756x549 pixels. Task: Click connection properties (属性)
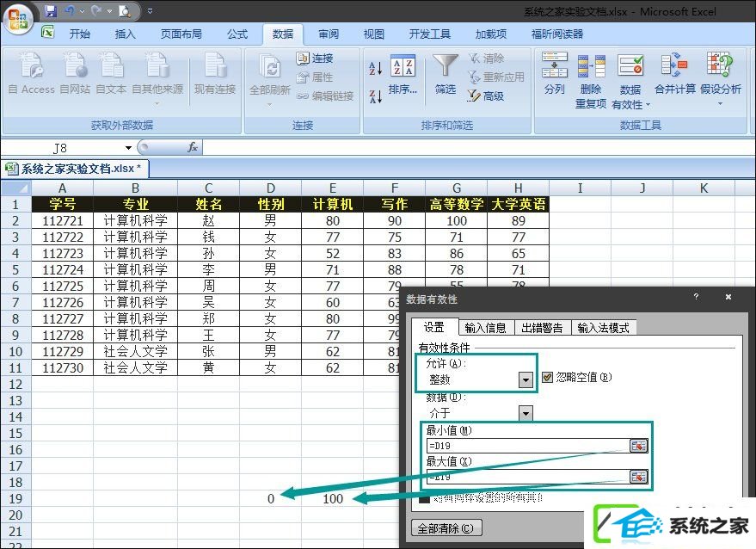point(315,77)
